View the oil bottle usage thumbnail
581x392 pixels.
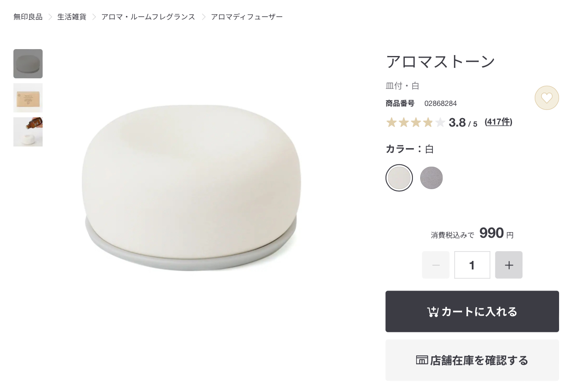(x=28, y=132)
